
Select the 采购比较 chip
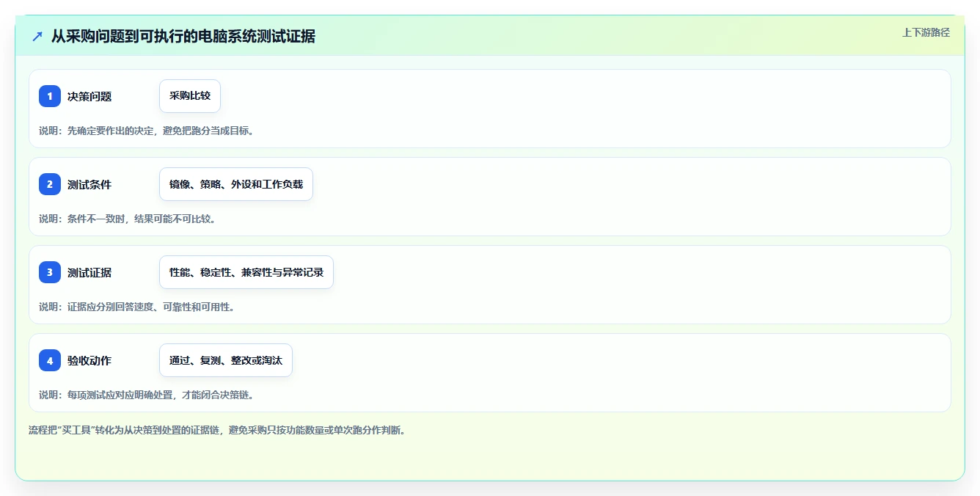click(x=190, y=96)
